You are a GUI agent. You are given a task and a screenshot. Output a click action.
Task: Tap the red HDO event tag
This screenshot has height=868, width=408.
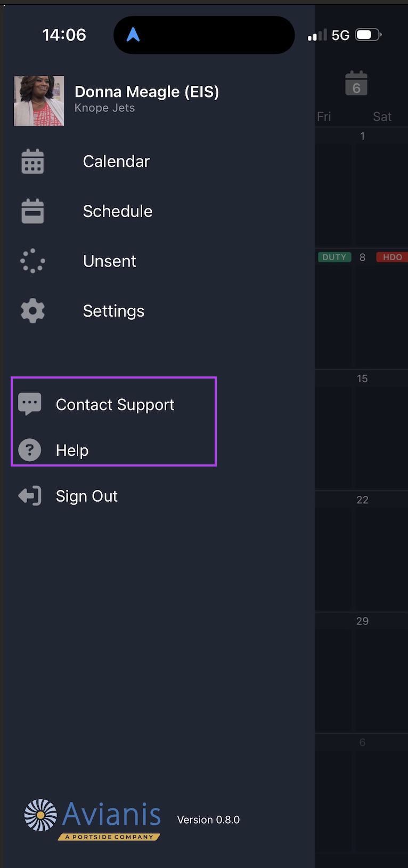[392, 257]
